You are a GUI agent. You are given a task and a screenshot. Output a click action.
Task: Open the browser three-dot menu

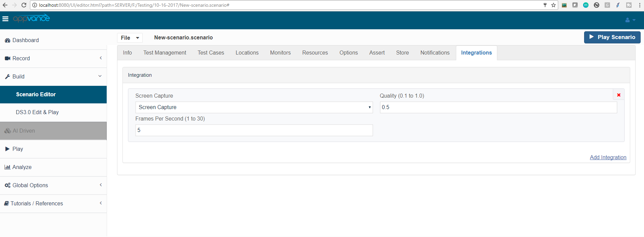640,5
